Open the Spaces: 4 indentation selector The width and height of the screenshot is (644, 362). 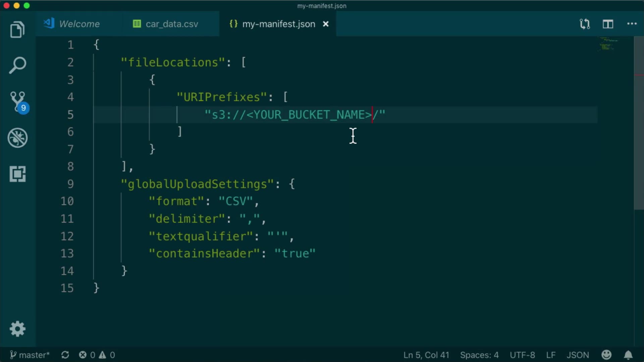coord(479,355)
